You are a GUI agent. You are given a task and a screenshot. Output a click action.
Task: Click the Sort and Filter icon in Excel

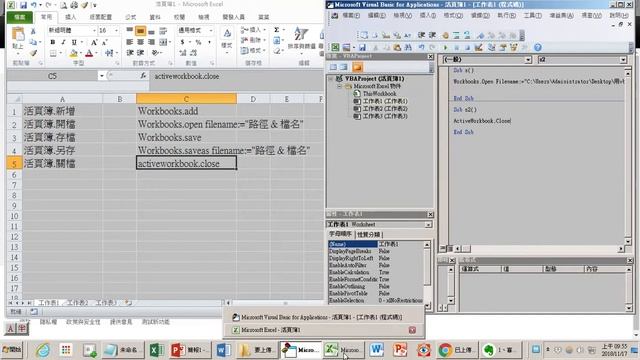point(301,34)
